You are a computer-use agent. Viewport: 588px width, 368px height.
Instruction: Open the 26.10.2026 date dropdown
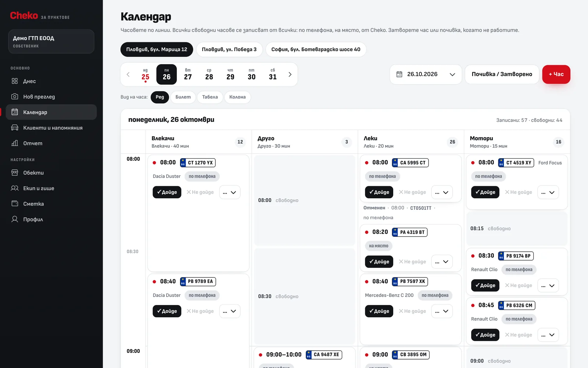(x=426, y=74)
